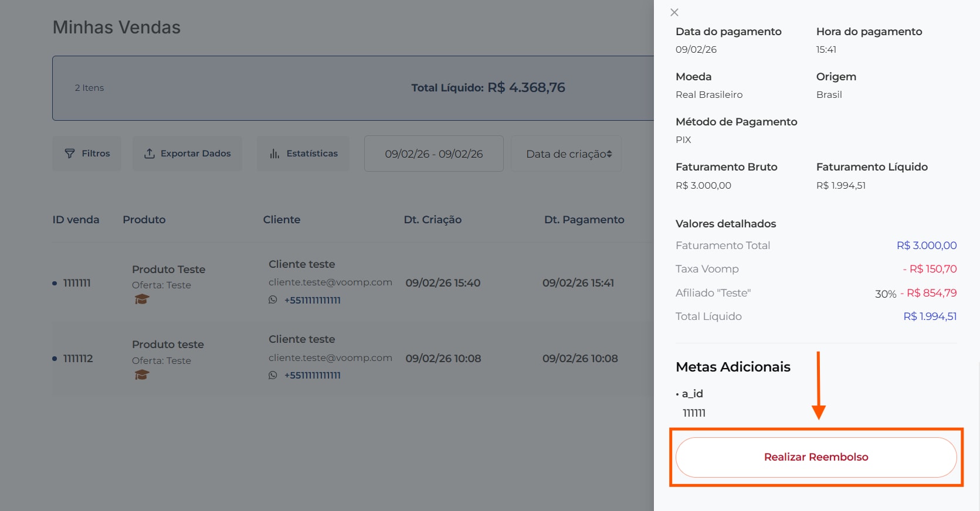Click the Dt. Criação column header
Viewport: 980px width, 511px height.
point(432,220)
